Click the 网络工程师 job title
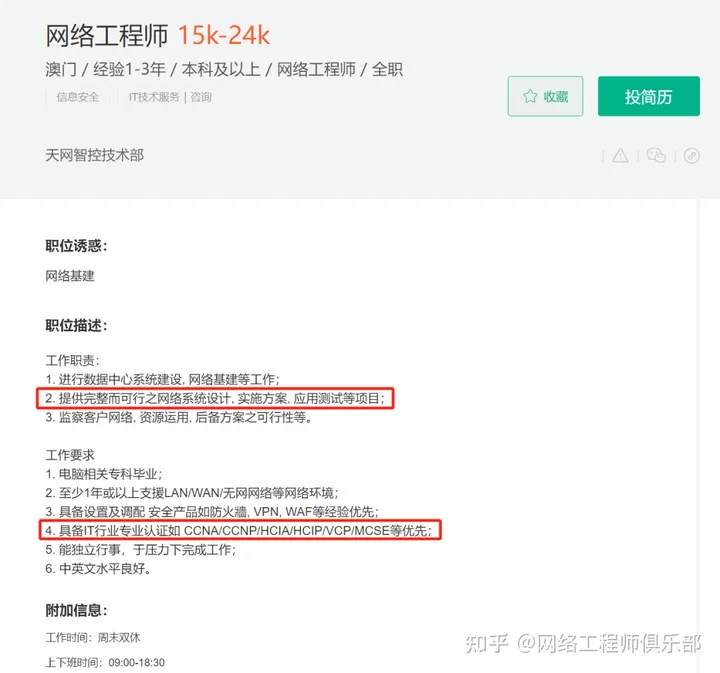The height and width of the screenshot is (673, 720). coord(107,36)
